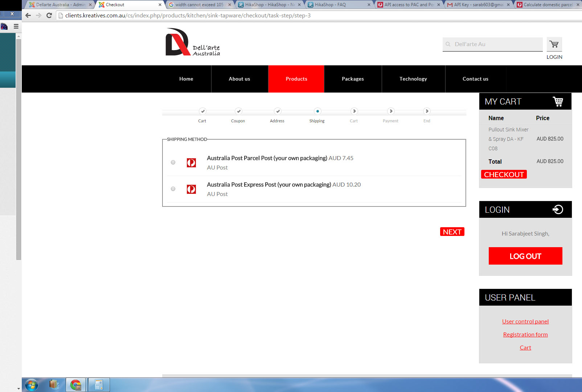Open the hamburger menu icon at left
Viewport: 582px width, 392px height.
pos(16,26)
